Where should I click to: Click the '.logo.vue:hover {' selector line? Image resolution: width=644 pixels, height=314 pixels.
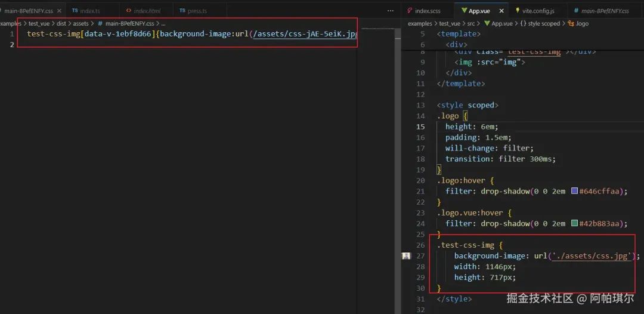coord(475,213)
